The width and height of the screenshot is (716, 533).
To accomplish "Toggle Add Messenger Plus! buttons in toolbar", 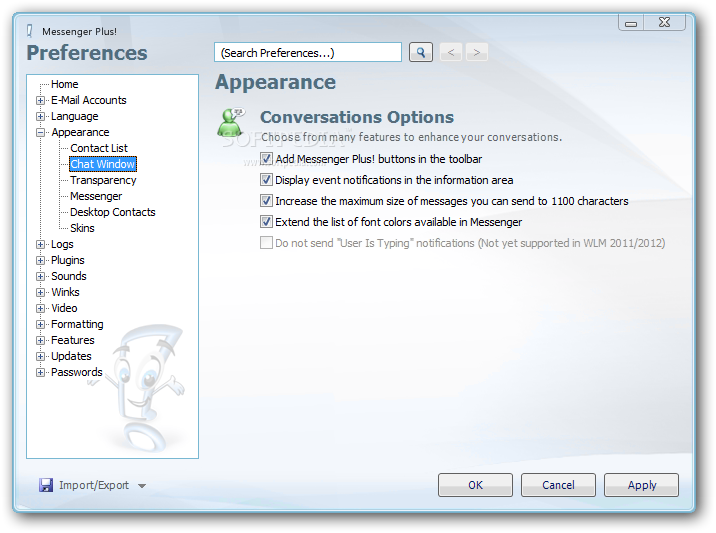I will [x=266, y=159].
